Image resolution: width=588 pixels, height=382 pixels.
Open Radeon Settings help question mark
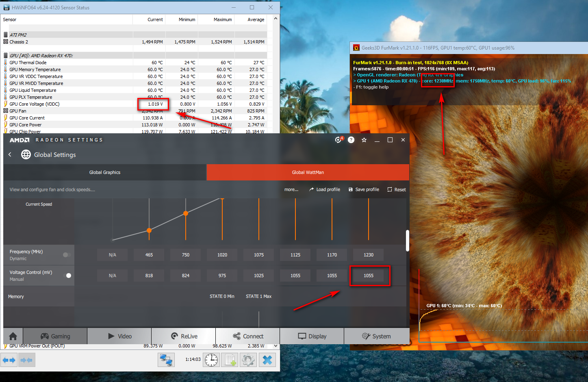click(351, 140)
